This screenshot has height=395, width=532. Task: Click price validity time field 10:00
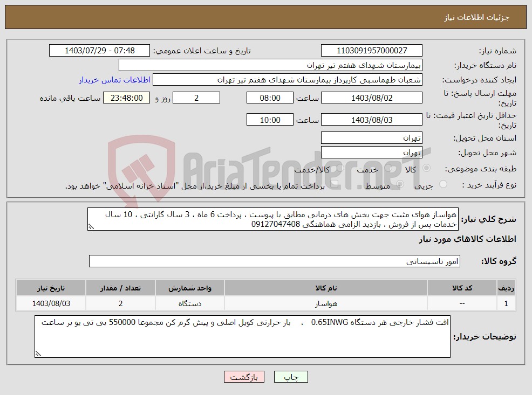click(270, 120)
